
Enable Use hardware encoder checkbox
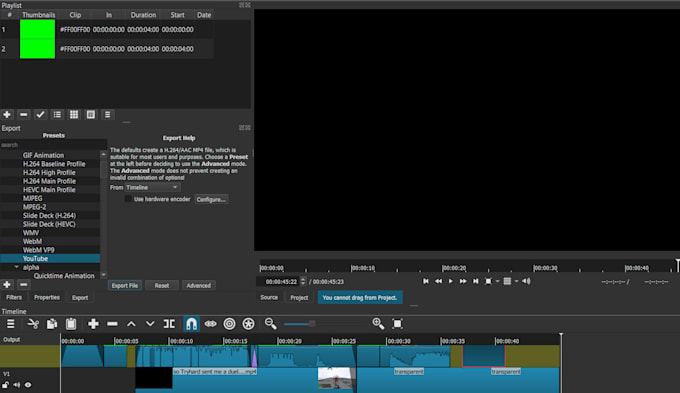click(128, 199)
